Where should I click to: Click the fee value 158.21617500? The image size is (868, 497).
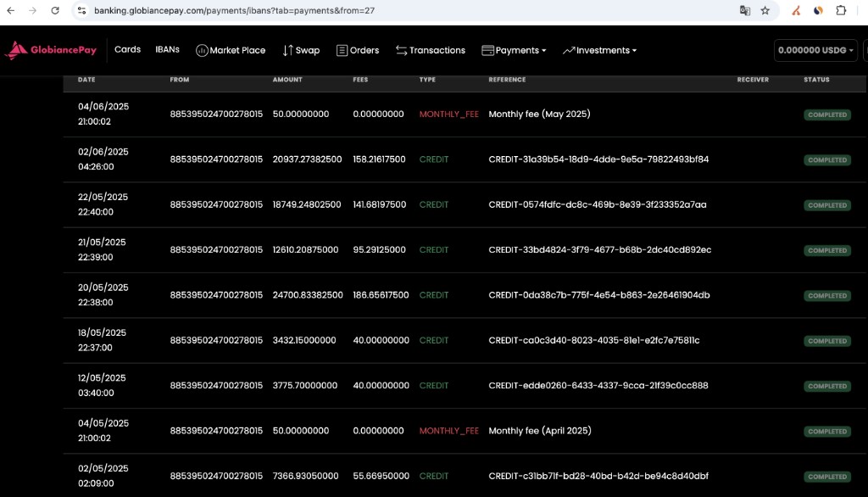click(379, 159)
